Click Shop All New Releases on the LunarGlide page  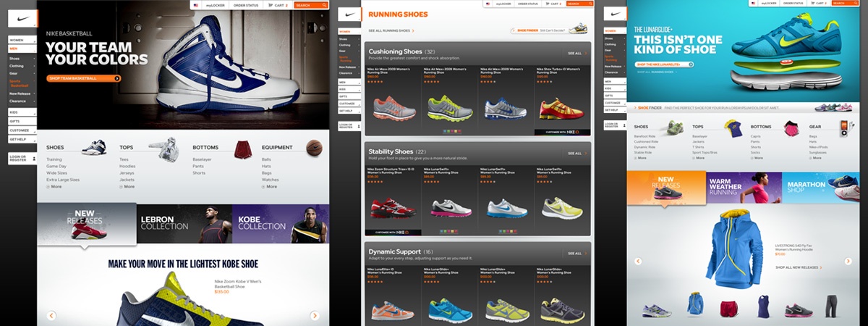pos(798,267)
